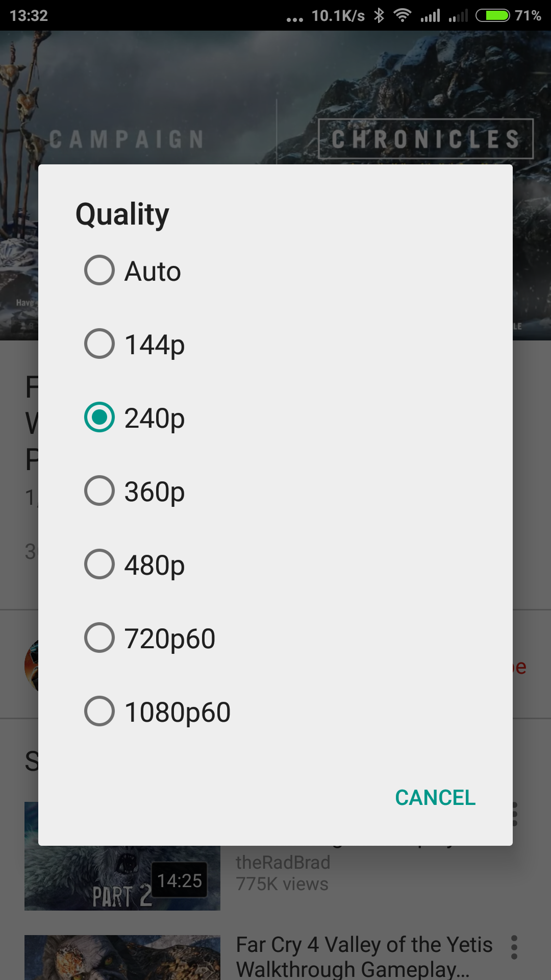
Task: Tap the Wi-Fi status icon
Action: 403,15
